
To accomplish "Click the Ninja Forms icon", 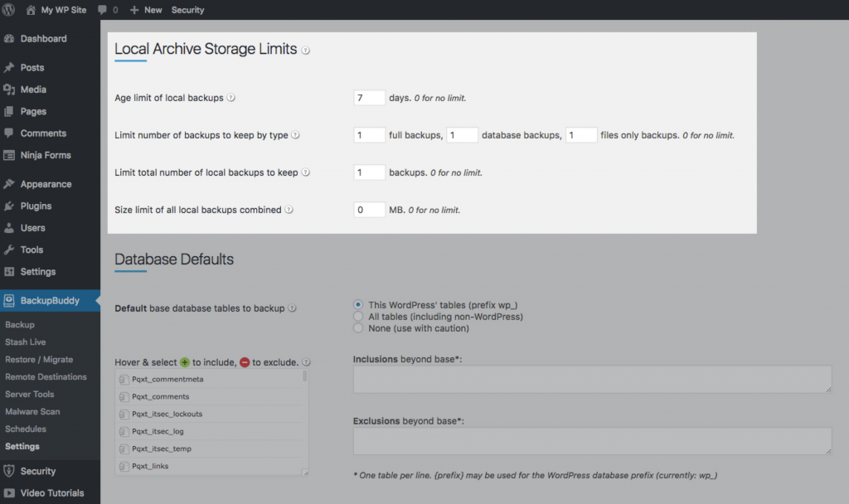I will [x=8, y=155].
